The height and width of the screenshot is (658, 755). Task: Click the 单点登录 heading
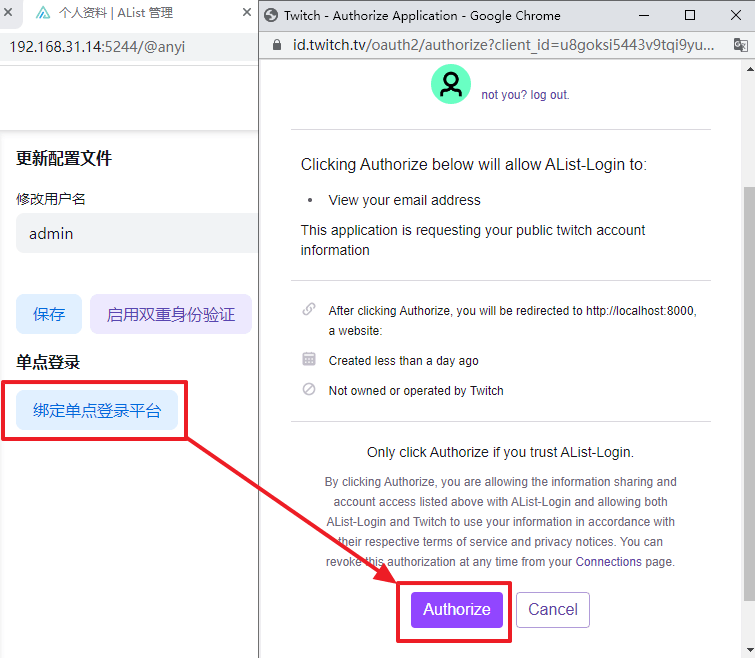[x=48, y=362]
